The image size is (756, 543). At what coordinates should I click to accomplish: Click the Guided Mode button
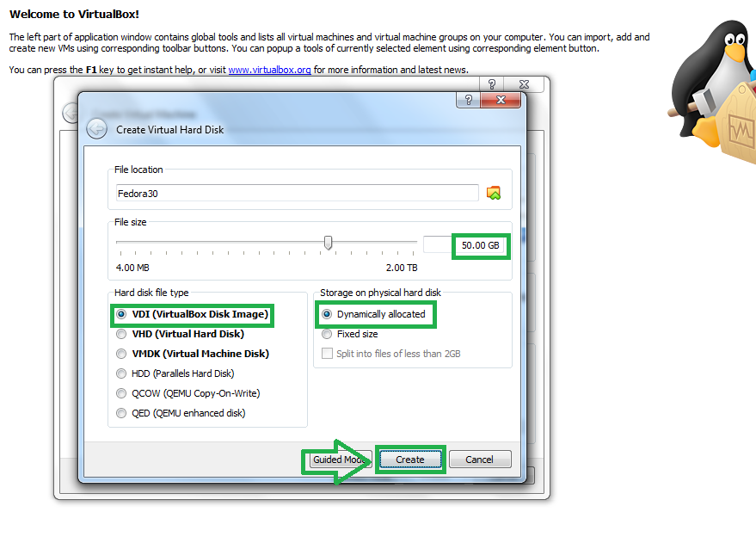(339, 460)
